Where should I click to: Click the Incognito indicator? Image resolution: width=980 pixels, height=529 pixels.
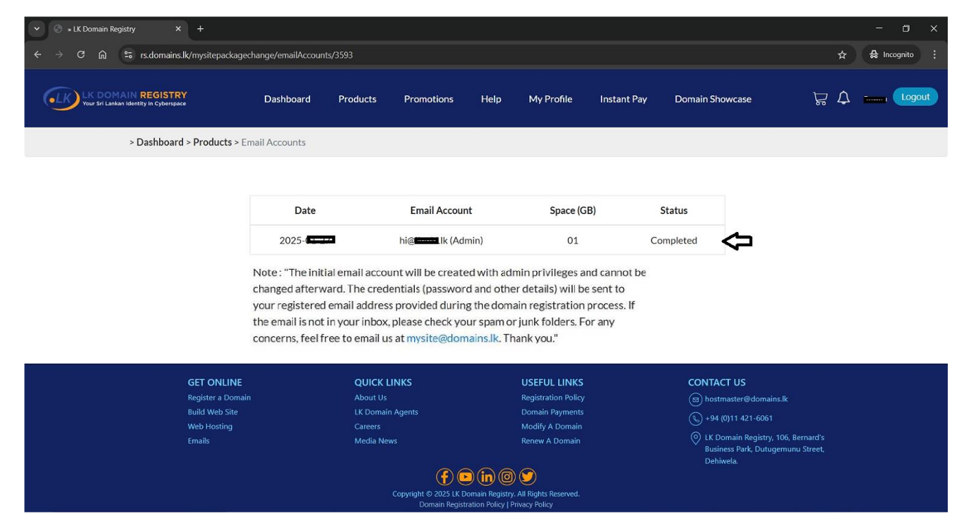[892, 55]
